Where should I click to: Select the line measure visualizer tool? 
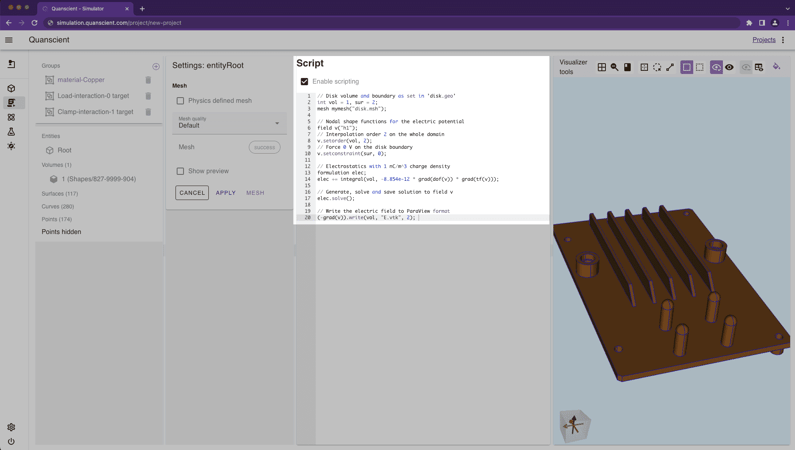[670, 67]
